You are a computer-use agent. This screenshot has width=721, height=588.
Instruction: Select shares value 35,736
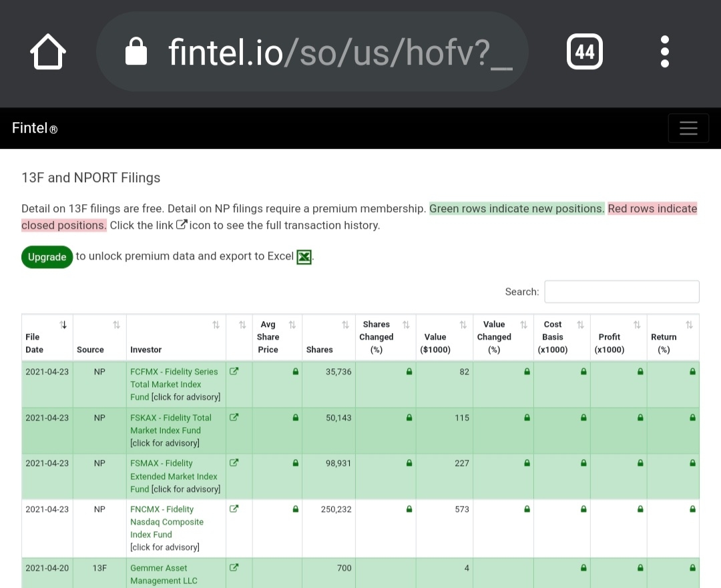tap(338, 372)
